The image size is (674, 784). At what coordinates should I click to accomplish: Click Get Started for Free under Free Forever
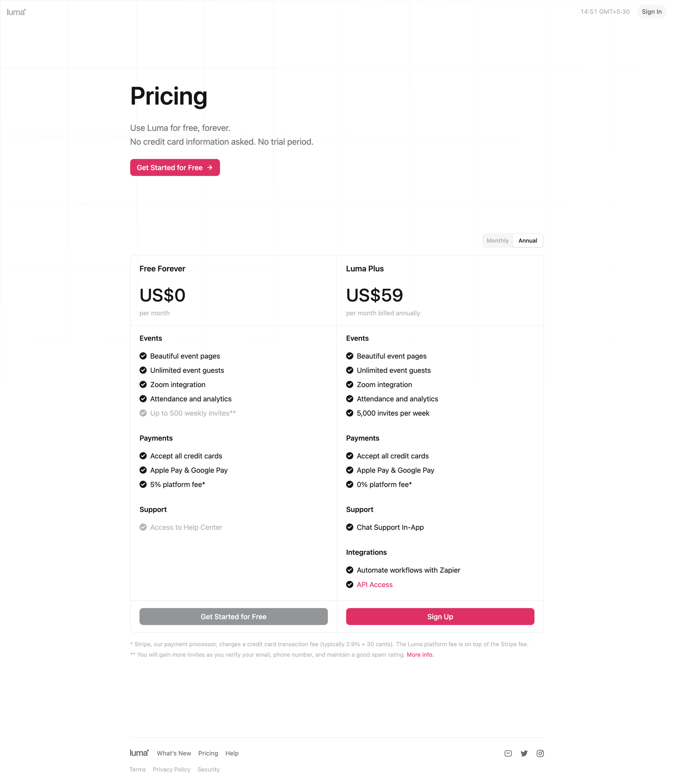tap(233, 616)
